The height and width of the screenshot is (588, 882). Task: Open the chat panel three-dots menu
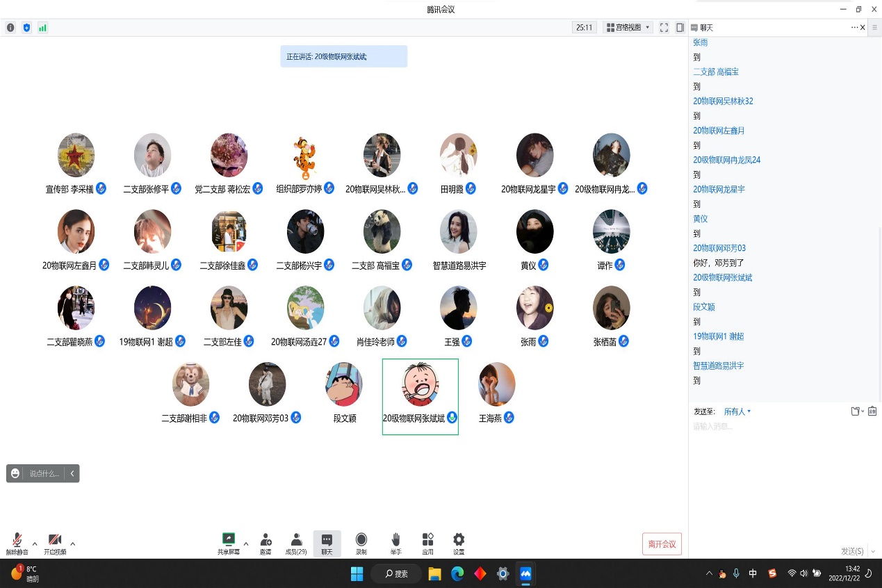point(854,28)
